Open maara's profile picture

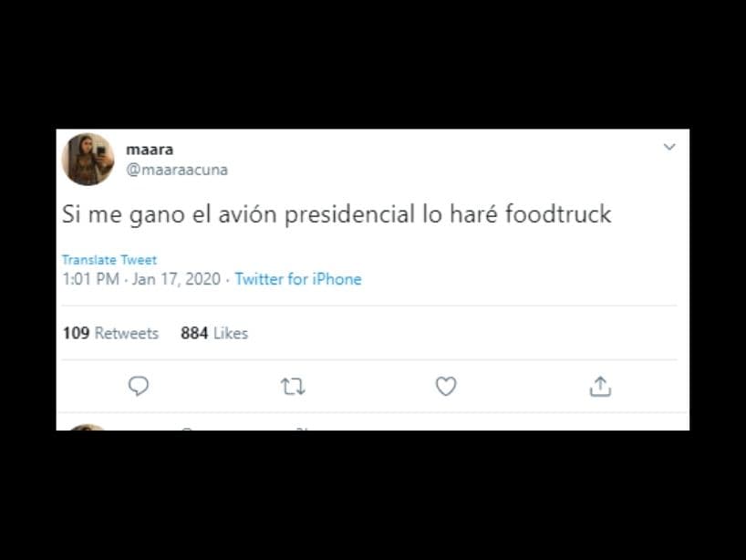click(88, 159)
